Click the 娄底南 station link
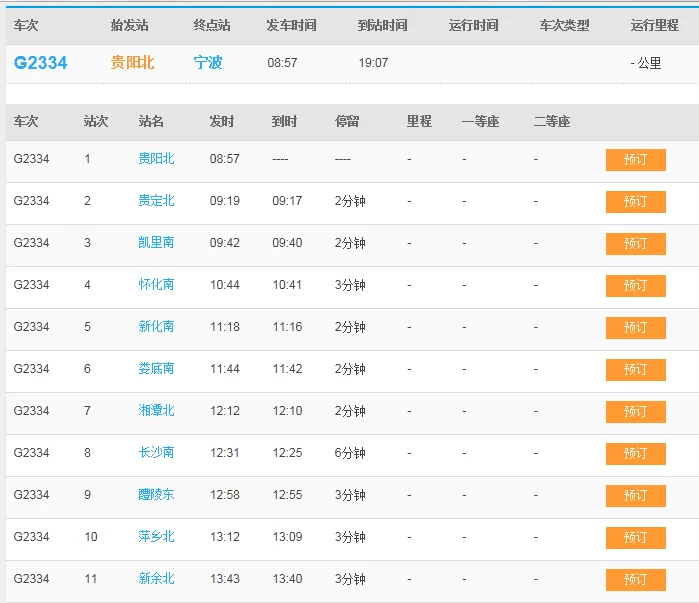 pos(156,369)
